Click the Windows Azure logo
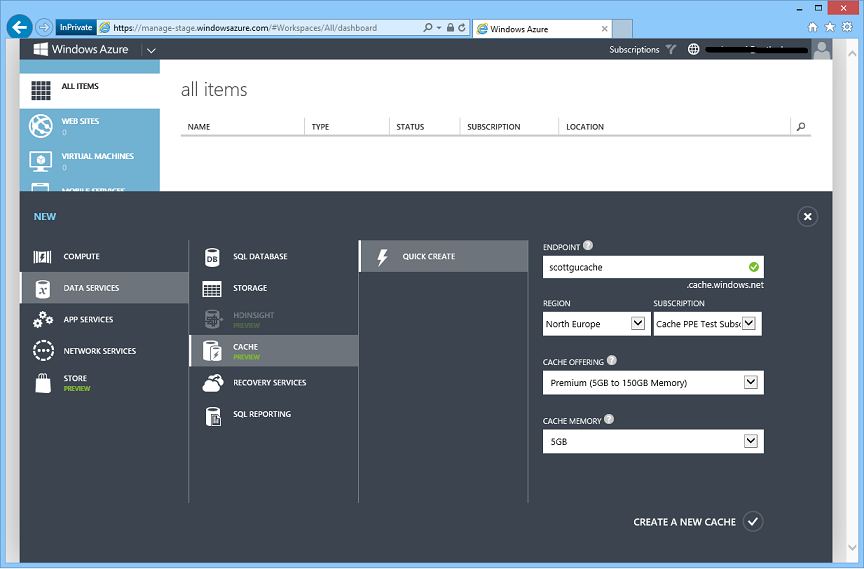 pos(80,50)
